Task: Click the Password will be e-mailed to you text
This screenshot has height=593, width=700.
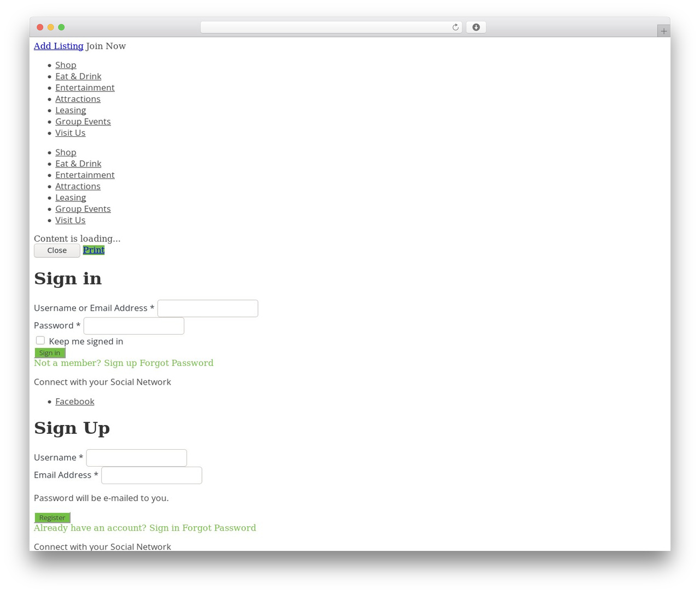Action: pos(101,498)
